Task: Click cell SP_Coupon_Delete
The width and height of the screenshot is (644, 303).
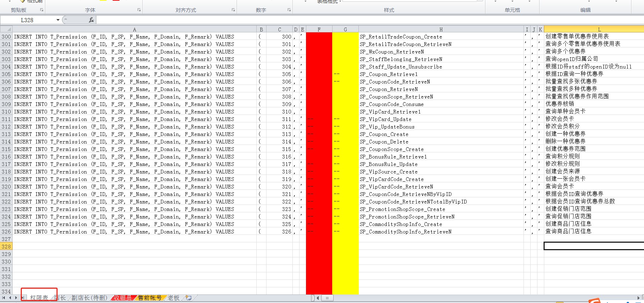Action: click(441, 142)
